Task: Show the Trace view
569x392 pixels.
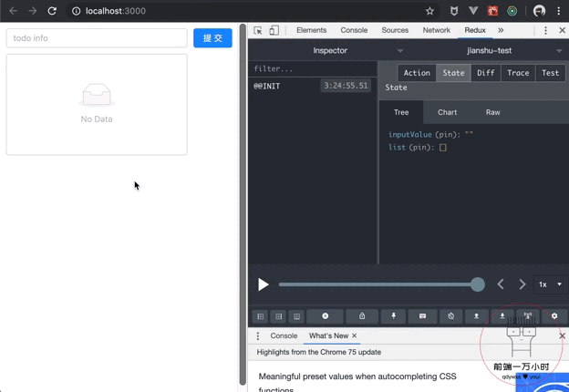Action: click(518, 73)
